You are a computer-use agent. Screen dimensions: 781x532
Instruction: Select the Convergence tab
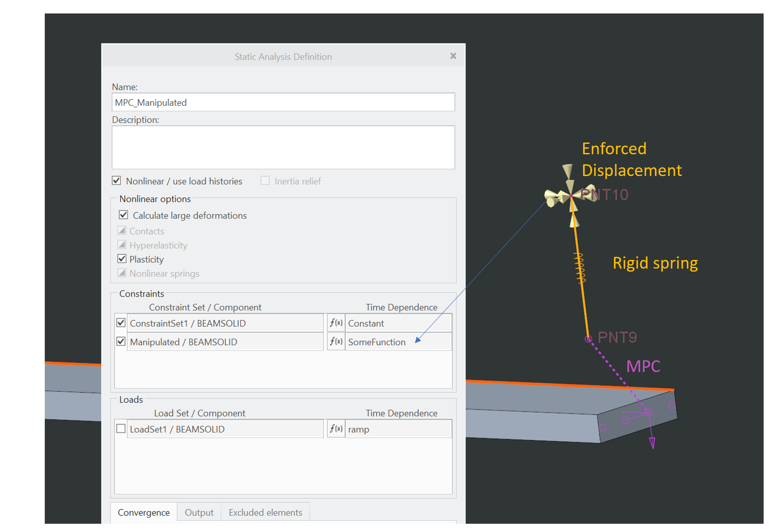coord(143,512)
